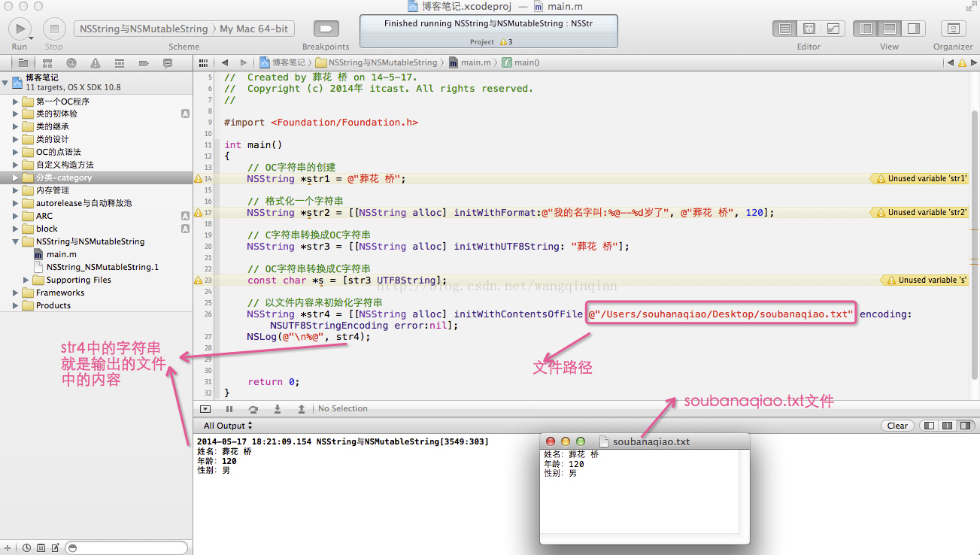980x555 pixels.
Task: Step out in the debug bar
Action: (x=302, y=409)
